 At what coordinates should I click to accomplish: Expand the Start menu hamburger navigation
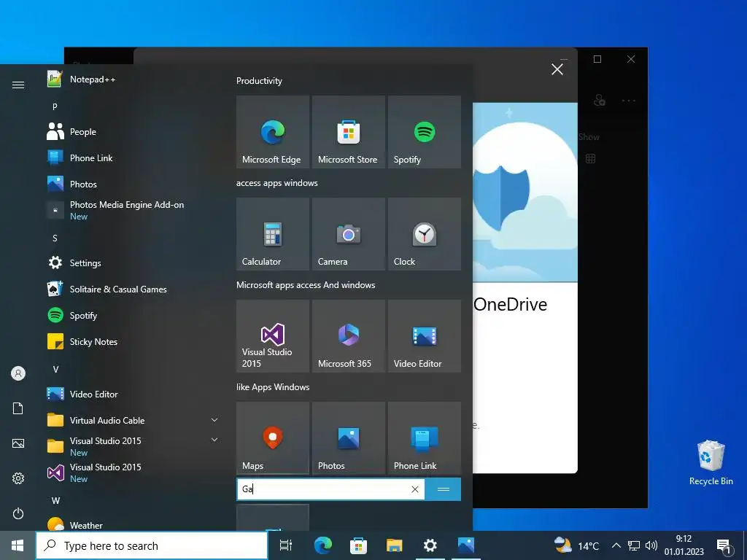tap(18, 85)
